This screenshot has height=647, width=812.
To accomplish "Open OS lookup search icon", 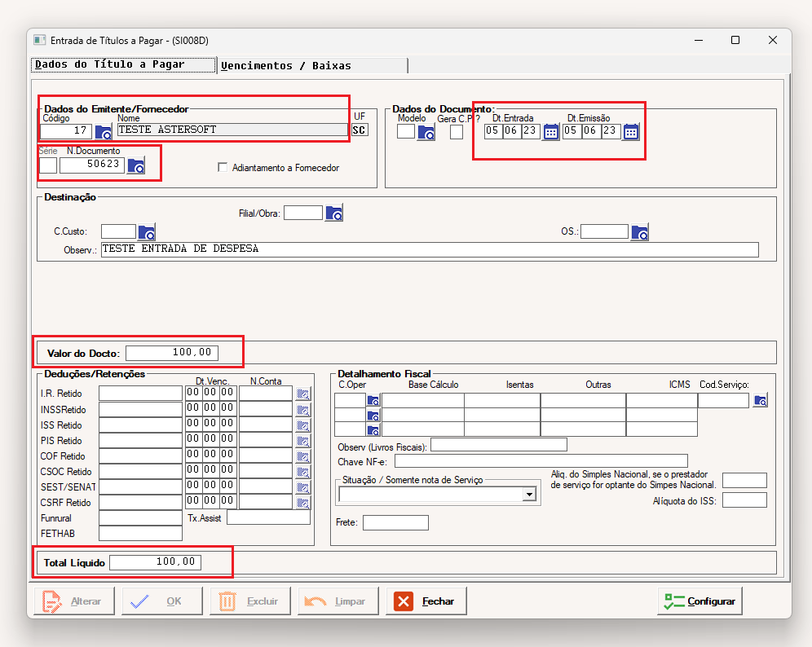I will coord(639,232).
